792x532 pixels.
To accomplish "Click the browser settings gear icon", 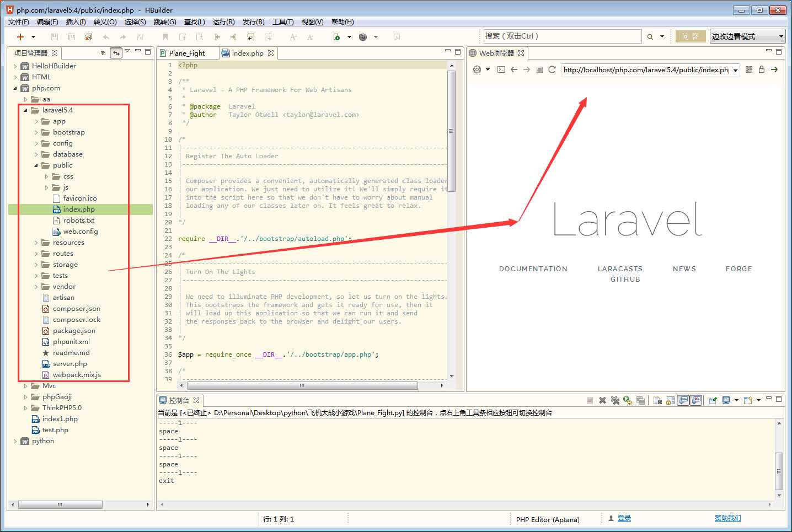I will click(477, 69).
